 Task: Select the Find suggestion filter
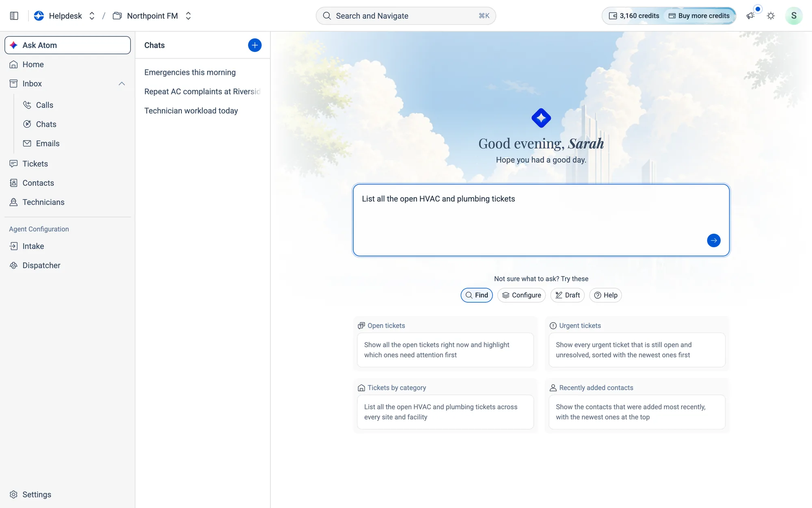pos(477,295)
